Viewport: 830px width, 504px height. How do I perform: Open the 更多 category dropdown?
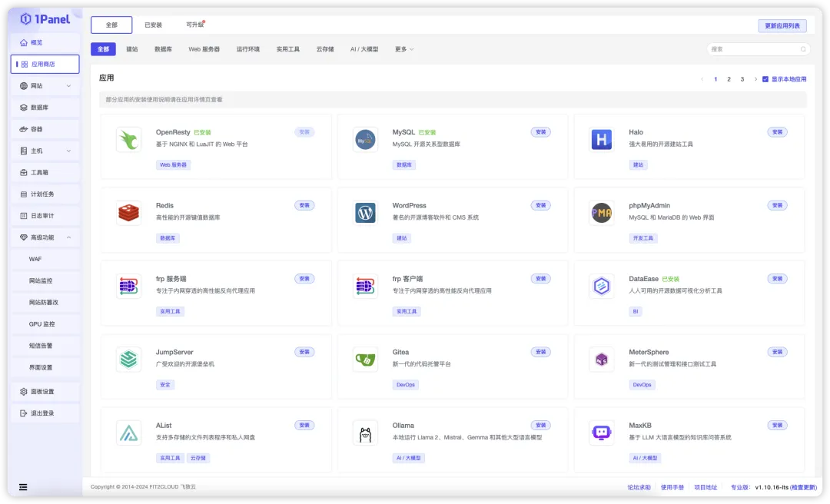tap(404, 49)
